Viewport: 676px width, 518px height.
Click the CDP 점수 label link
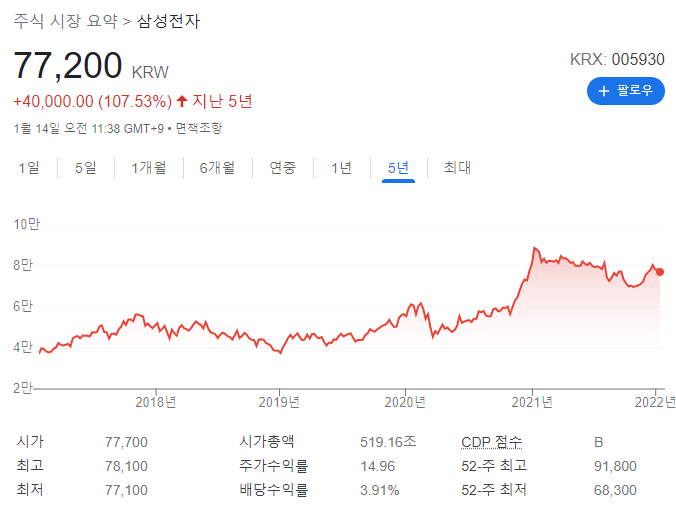(x=491, y=442)
